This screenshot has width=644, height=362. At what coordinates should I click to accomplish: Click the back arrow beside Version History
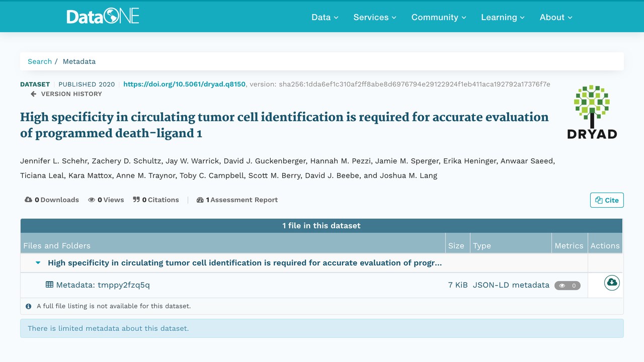[34, 94]
